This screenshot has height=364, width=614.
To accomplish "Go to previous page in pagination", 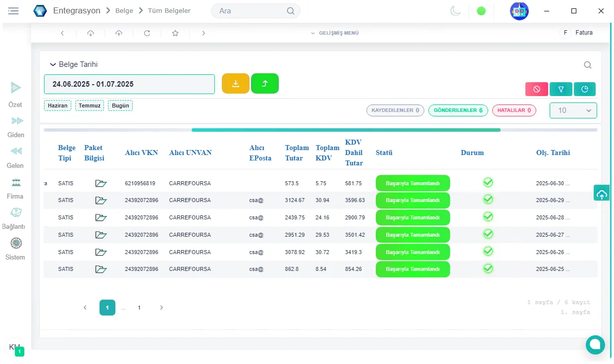I will point(85,308).
